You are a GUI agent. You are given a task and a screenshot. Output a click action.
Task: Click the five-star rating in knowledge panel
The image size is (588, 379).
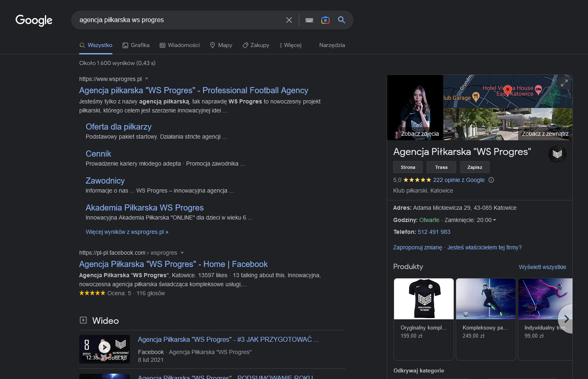coord(417,180)
